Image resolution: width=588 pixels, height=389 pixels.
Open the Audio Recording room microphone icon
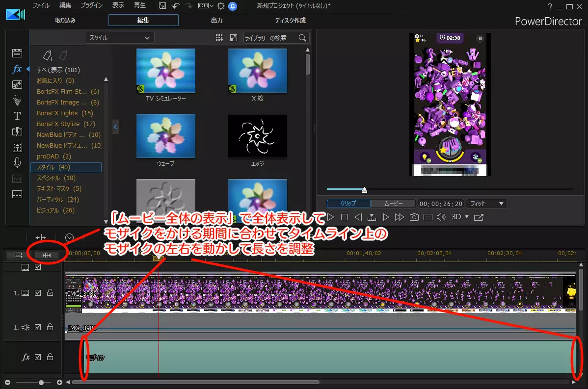click(x=17, y=163)
